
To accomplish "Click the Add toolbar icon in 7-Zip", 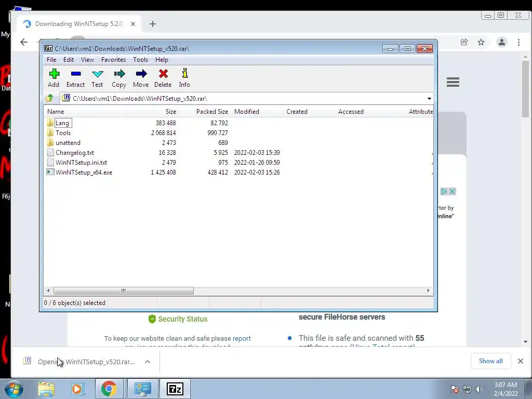I will pyautogui.click(x=54, y=78).
